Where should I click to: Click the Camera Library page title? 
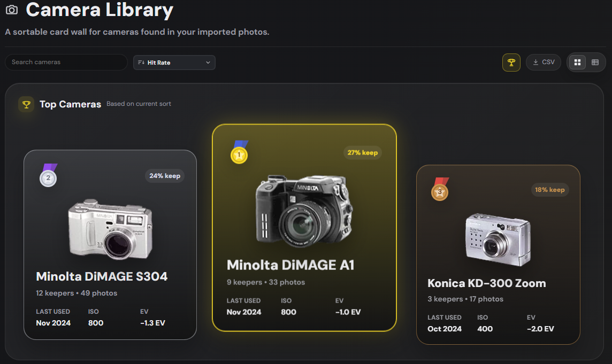tap(100, 10)
